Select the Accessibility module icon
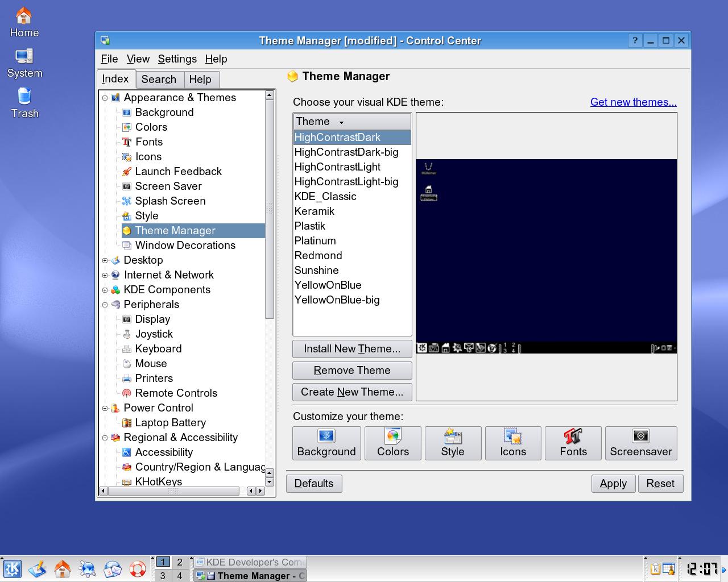The image size is (728, 582). (x=127, y=452)
